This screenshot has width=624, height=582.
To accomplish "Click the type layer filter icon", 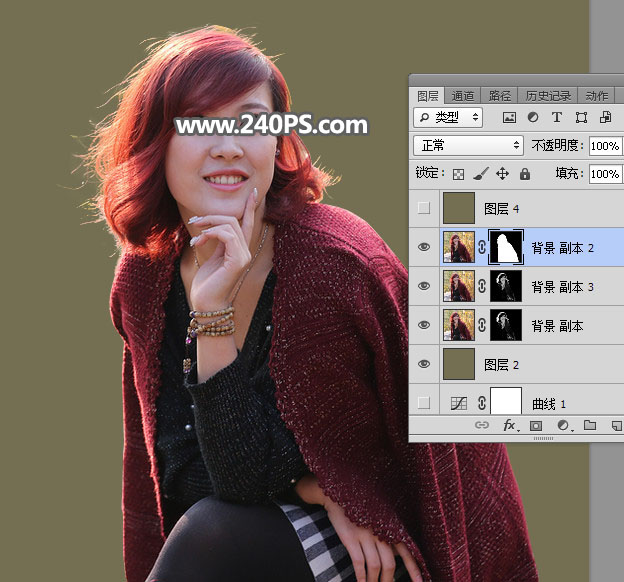I will (556, 118).
